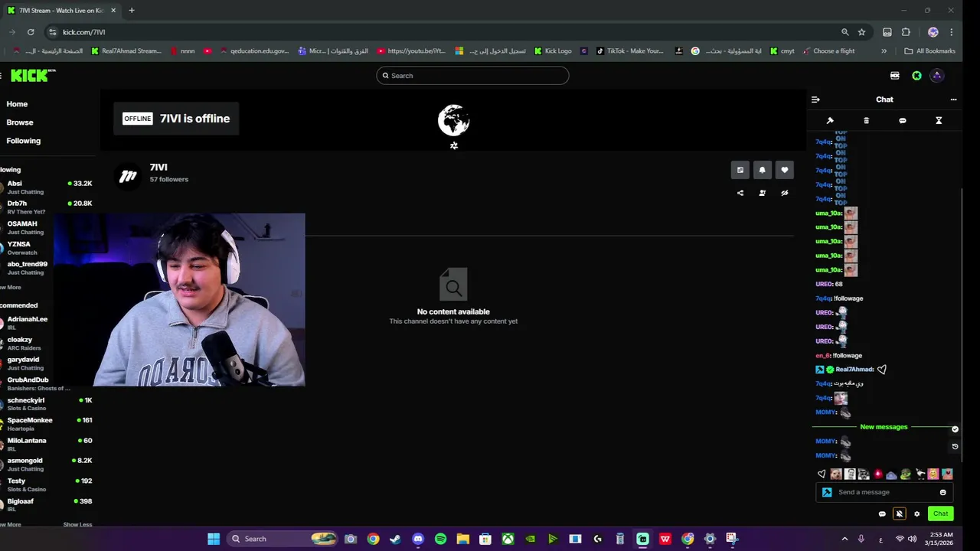Image resolution: width=980 pixels, height=551 pixels.
Task: Expand the bookmarks overflow chevron
Action: coord(884,51)
